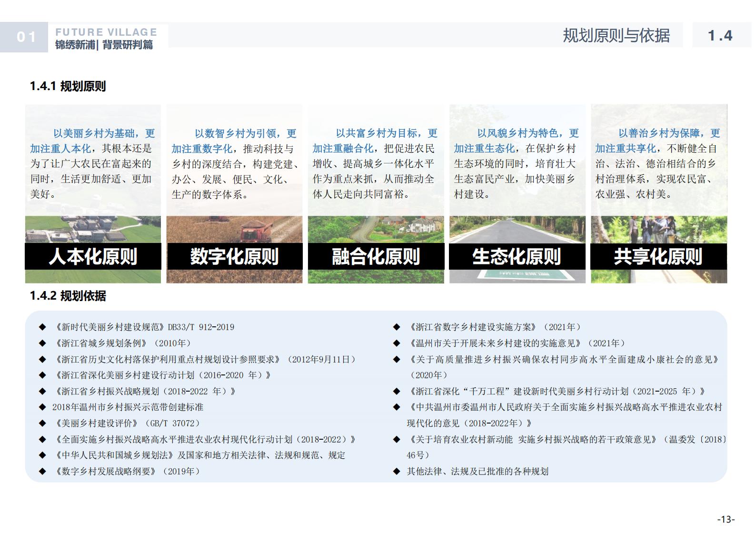Click the line 其他法律、法规及已批准的各种规划

[x=477, y=471]
